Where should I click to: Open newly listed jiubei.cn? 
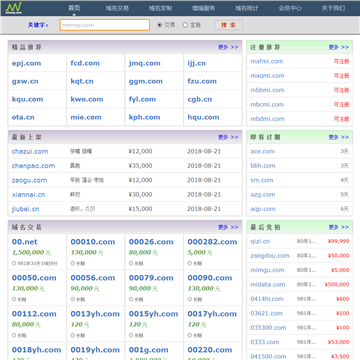coord(25,209)
